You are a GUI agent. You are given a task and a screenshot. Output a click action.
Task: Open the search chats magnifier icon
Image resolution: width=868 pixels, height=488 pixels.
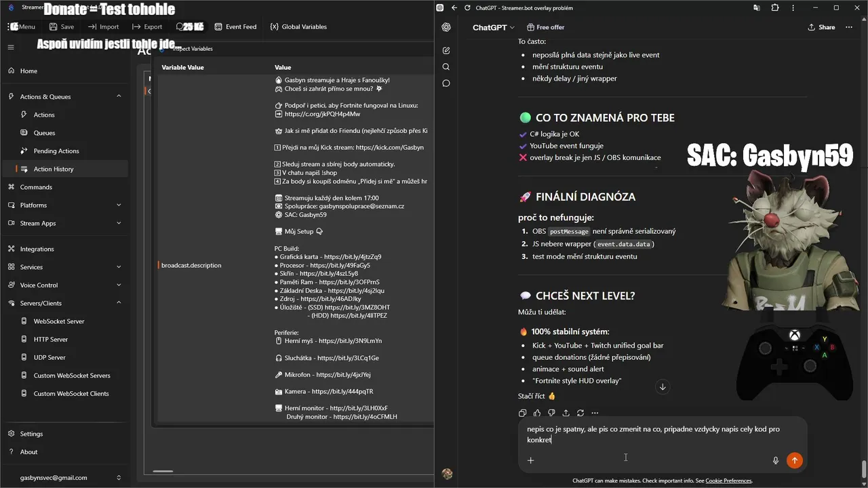(446, 67)
